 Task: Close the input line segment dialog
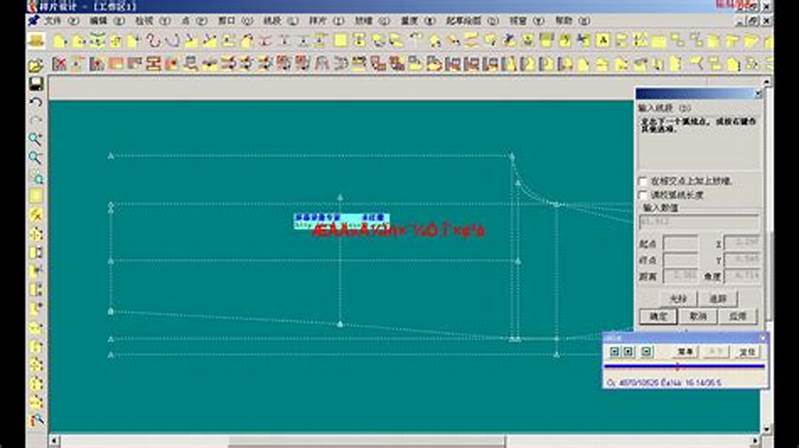[758, 94]
